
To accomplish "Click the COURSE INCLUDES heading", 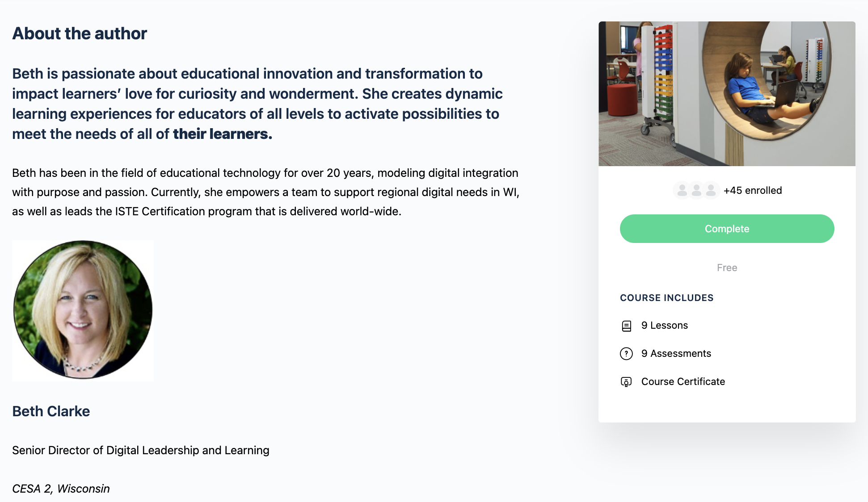I will 666,298.
